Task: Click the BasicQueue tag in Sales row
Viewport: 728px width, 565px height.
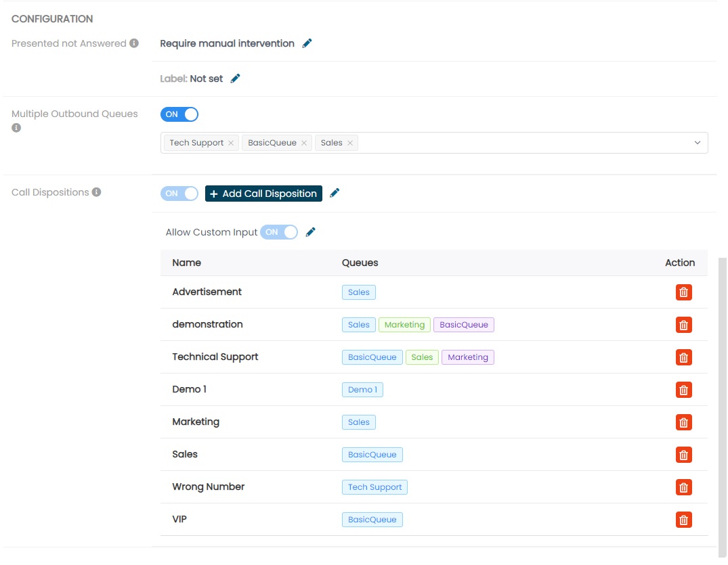Action: point(372,455)
